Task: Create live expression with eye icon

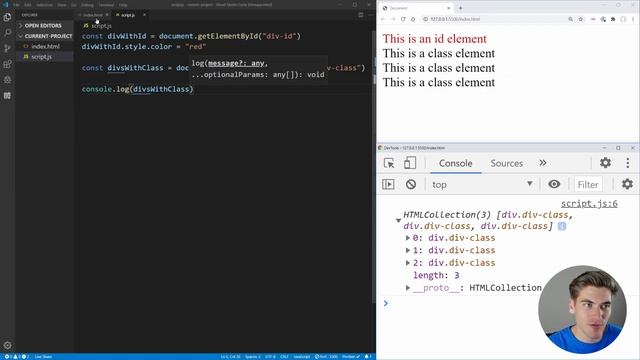Action: (554, 184)
